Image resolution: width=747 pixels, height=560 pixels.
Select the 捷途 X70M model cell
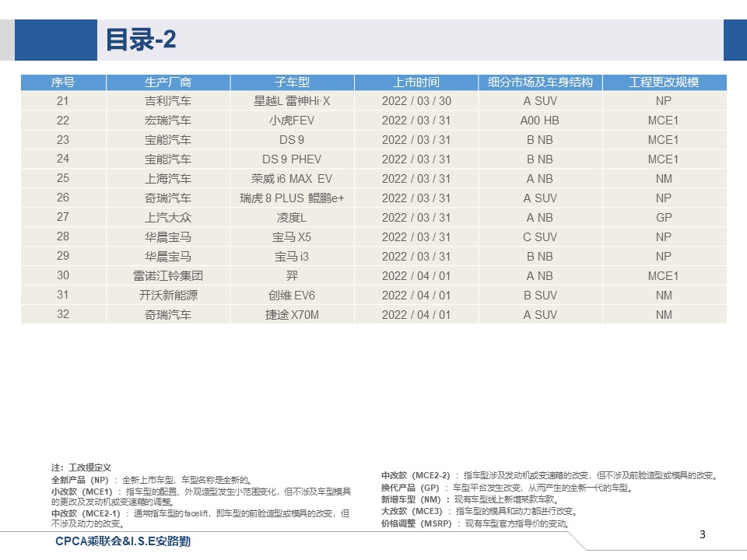292,315
